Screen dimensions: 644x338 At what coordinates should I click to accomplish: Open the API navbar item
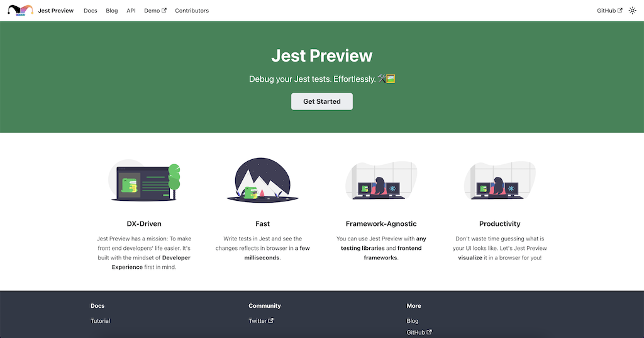coord(131,11)
